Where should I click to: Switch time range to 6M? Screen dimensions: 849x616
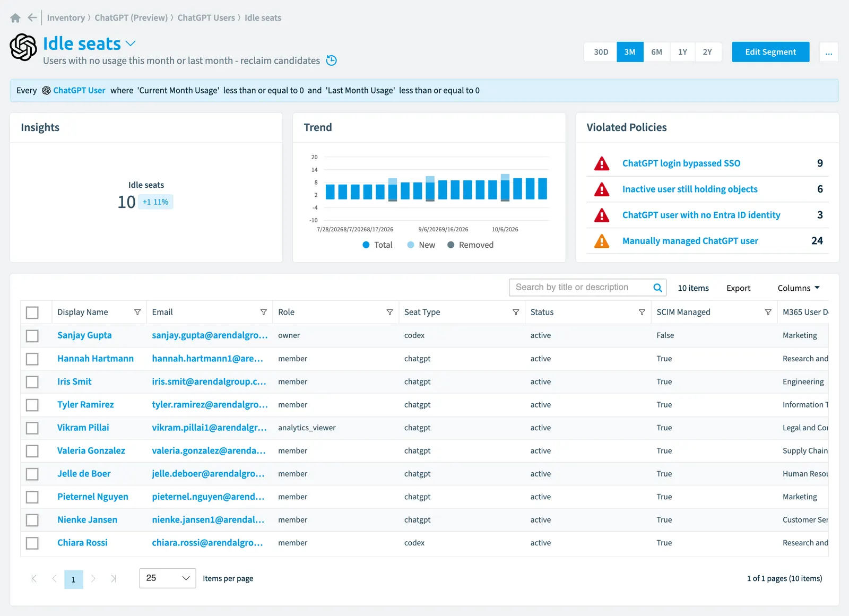pyautogui.click(x=656, y=52)
